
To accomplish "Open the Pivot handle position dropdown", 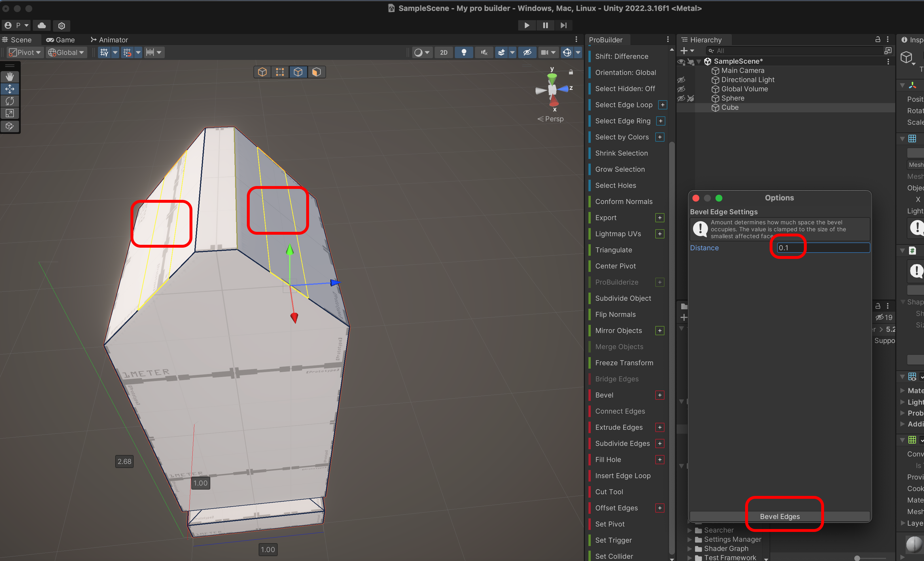I will (x=25, y=52).
